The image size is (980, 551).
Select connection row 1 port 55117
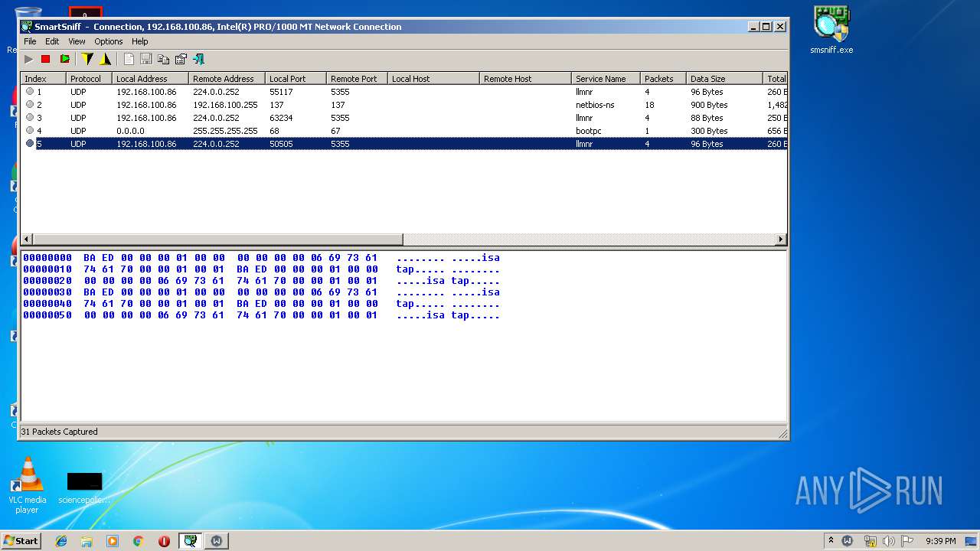[403, 92]
